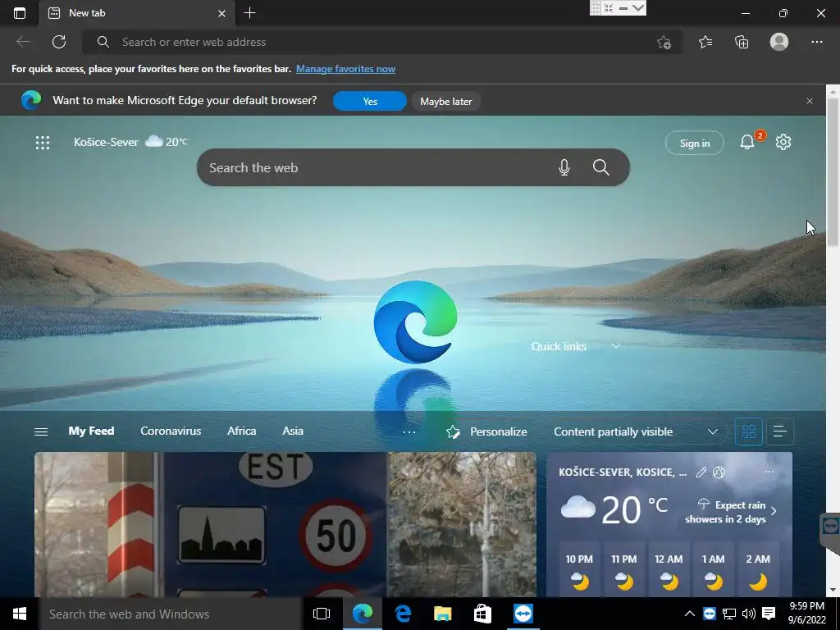The width and height of the screenshot is (840, 630).
Task: Click the 20 °C temperature in weather card
Action: click(635, 510)
